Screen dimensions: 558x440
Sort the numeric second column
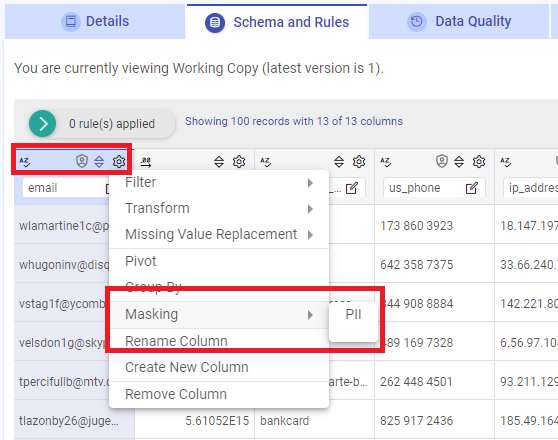tap(219, 162)
